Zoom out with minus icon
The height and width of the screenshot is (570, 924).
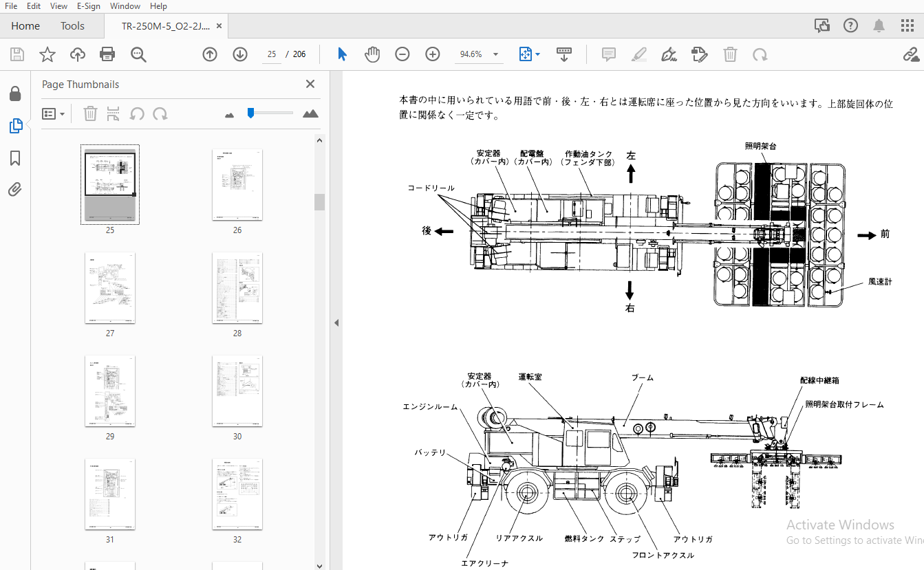coord(402,54)
